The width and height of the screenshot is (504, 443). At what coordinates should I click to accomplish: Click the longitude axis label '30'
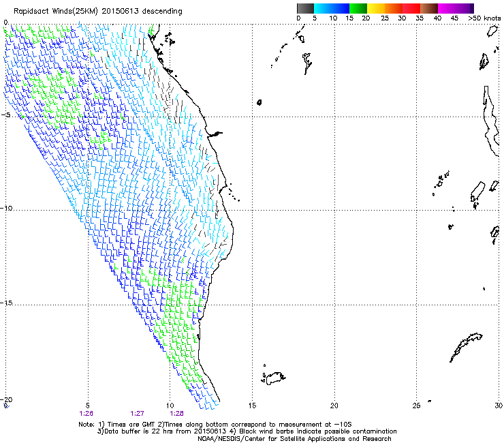click(499, 406)
